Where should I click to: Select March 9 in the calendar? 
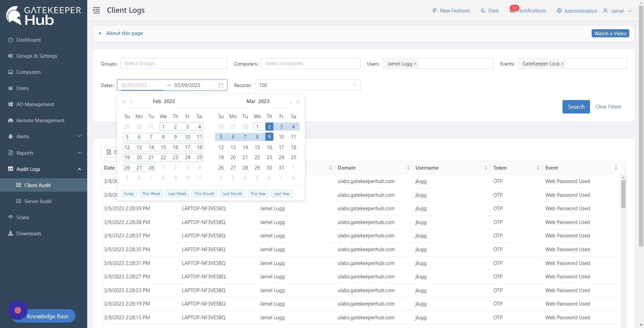[x=269, y=137]
